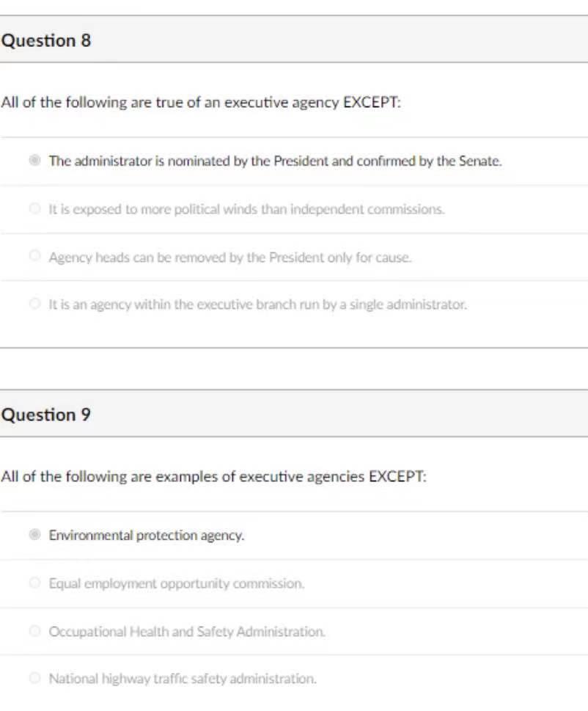
Task: Choose 'Equal employment opportunity commission' radio button
Action: point(34,583)
